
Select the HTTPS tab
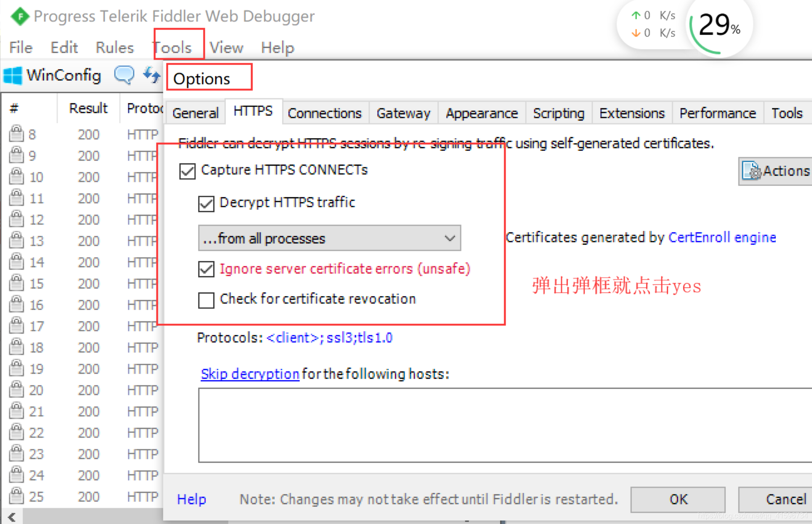click(253, 111)
